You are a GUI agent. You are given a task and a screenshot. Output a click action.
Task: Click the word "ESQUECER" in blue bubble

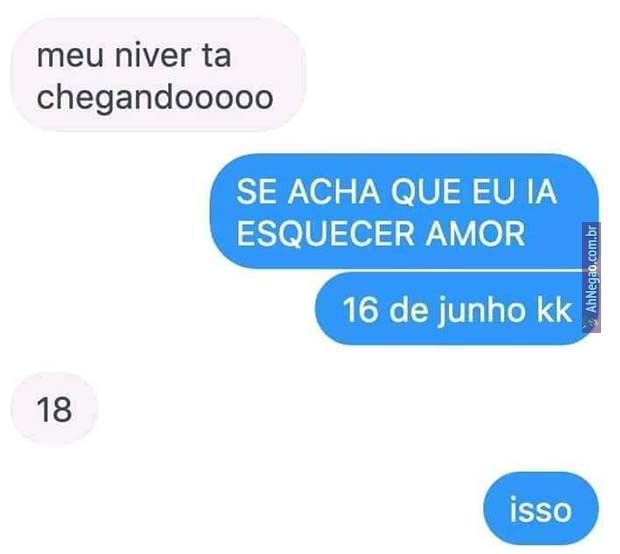coord(326,234)
